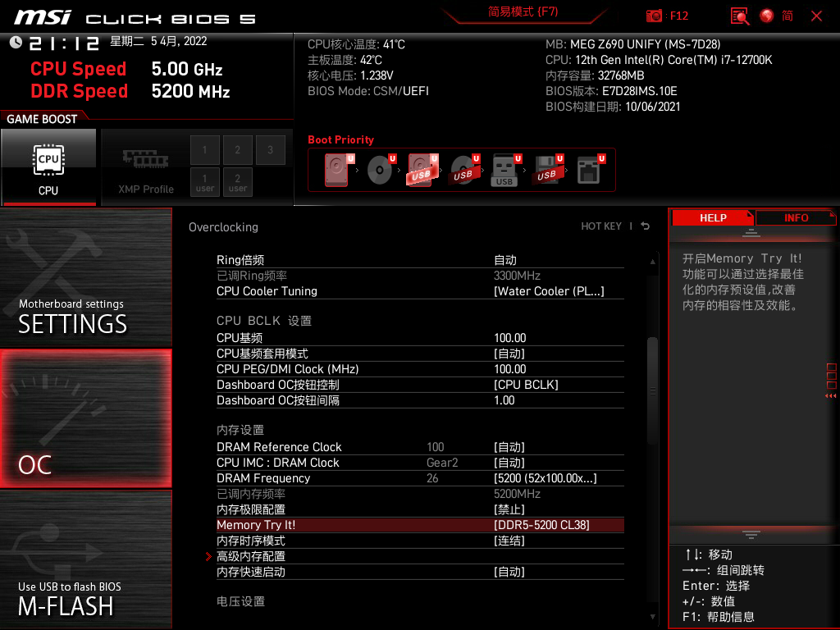Image resolution: width=840 pixels, height=630 pixels.
Task: Select XMP profile 1 button
Action: (x=204, y=150)
